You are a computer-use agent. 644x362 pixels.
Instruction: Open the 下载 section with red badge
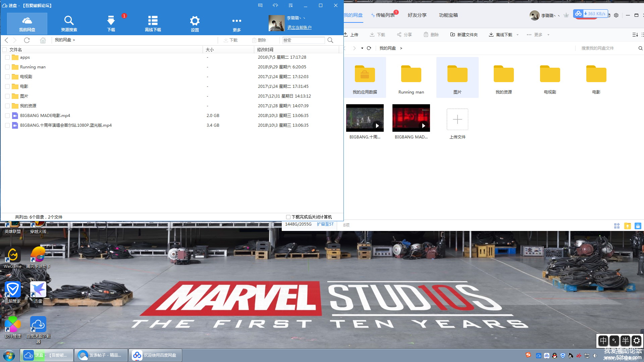click(111, 24)
